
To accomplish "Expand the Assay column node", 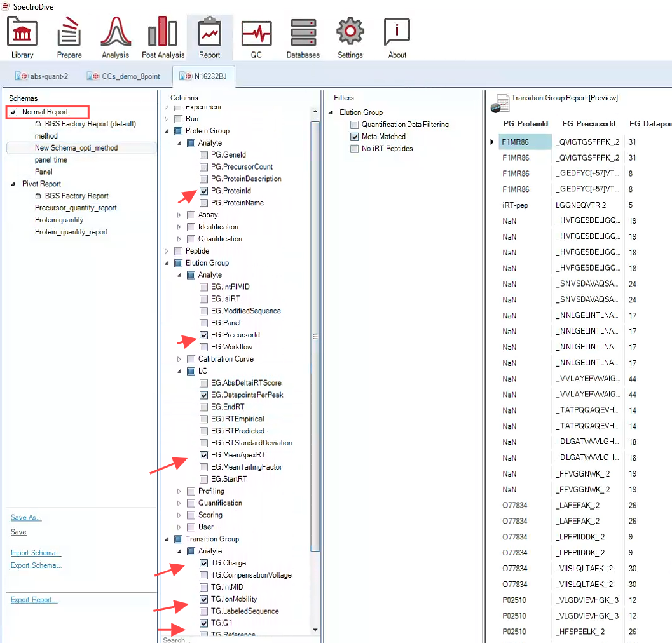I will point(179,215).
